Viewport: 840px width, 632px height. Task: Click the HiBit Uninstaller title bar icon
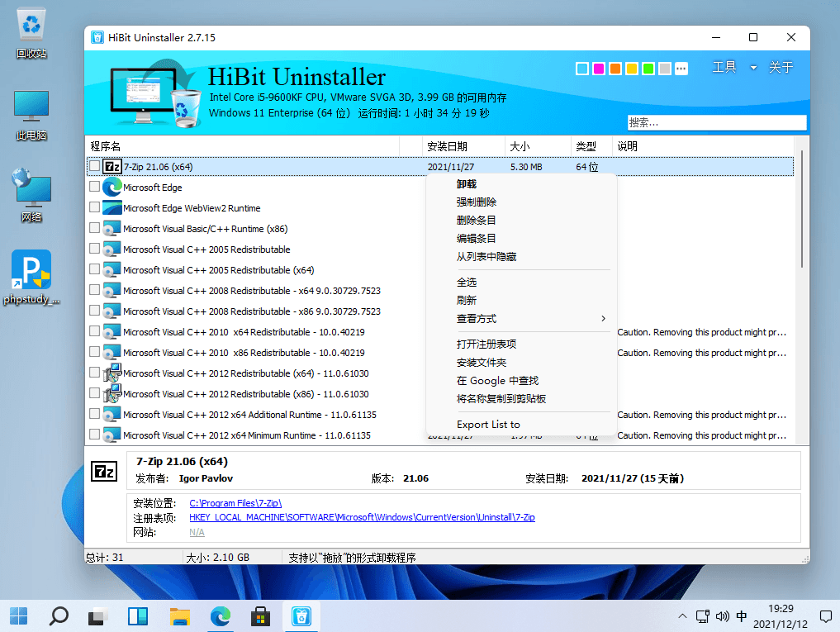97,37
